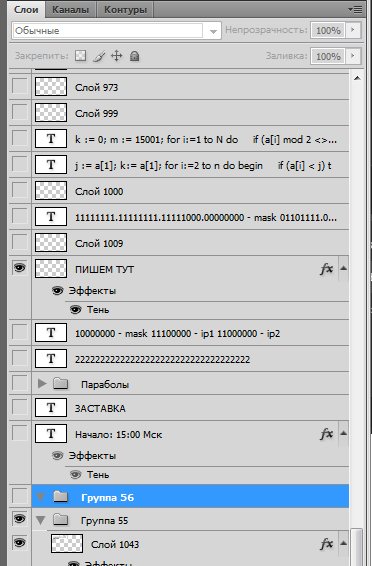Image resolution: width=372 pixels, height=566 pixels.
Task: Click the Заливка value field
Action: [x=328, y=56]
